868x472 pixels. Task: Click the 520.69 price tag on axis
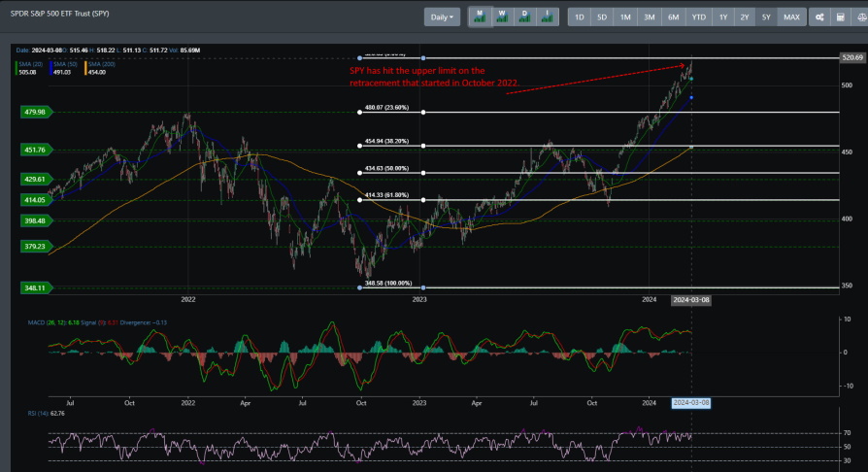pos(851,57)
